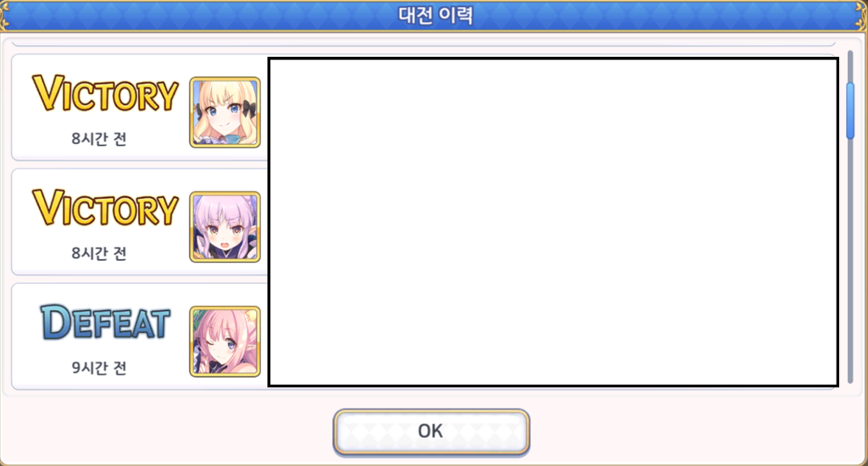The height and width of the screenshot is (466, 868).
Task: Click the 대전 이력 title text
Action: (436, 15)
